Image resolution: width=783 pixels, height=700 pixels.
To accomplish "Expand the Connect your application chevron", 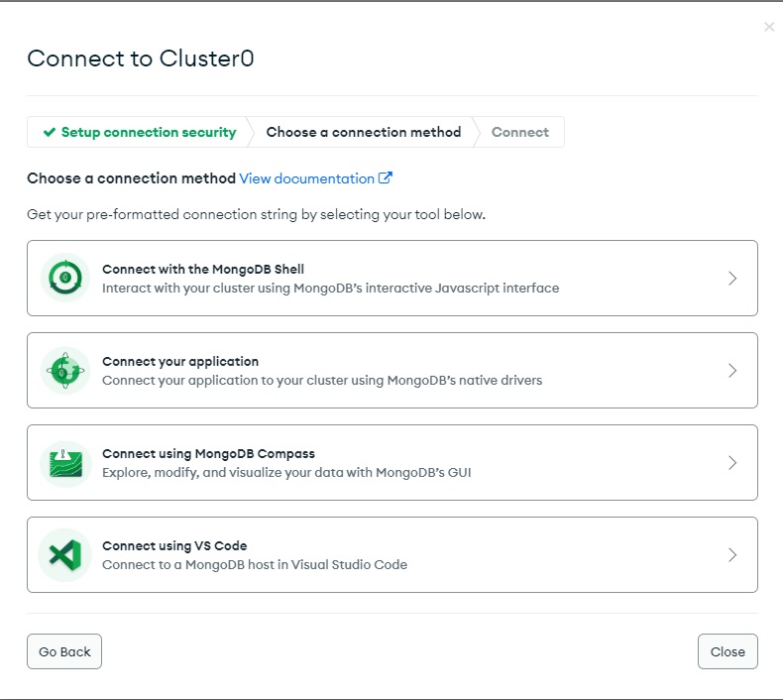I will pos(732,371).
